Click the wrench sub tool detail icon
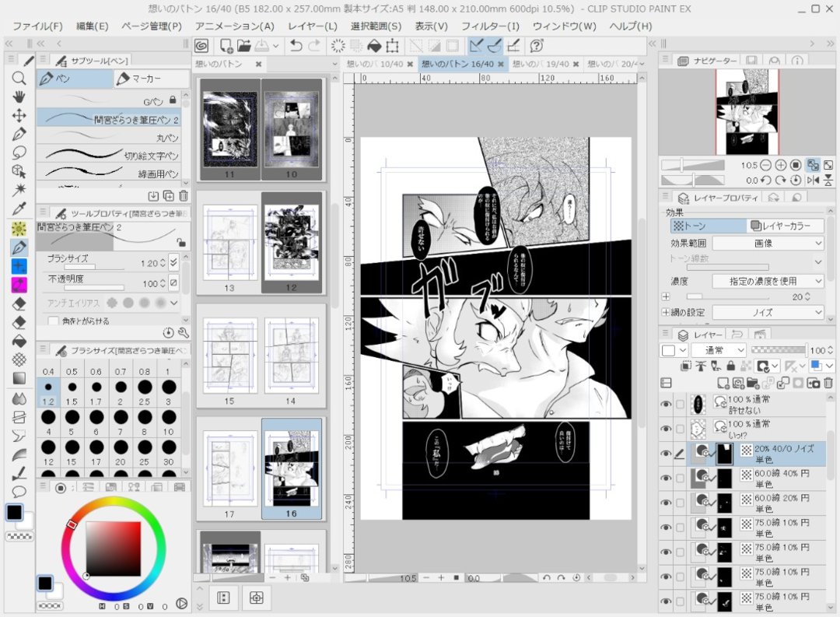This screenshot has width=840, height=617. coord(184,333)
